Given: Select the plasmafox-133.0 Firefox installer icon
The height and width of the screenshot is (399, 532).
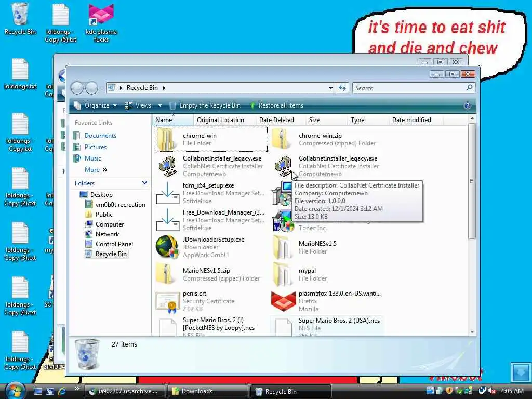Looking at the screenshot, I should click(x=283, y=301).
